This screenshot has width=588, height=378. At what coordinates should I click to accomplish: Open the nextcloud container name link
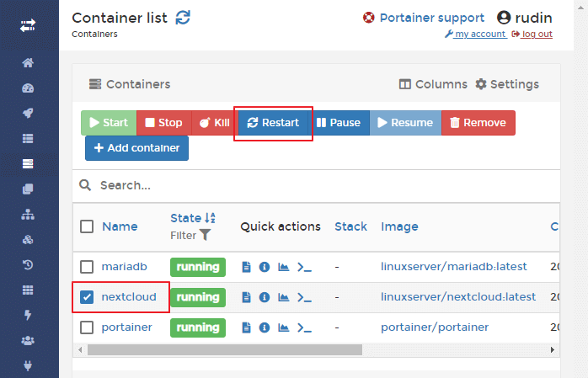click(129, 297)
